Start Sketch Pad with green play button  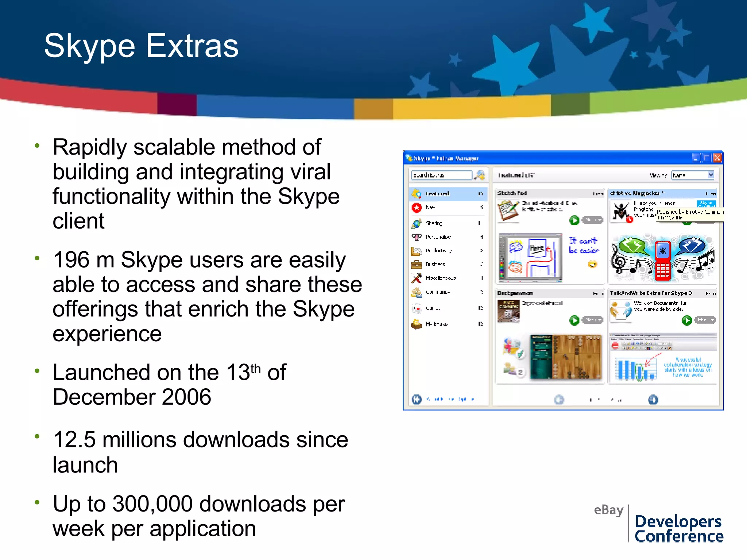[574, 220]
